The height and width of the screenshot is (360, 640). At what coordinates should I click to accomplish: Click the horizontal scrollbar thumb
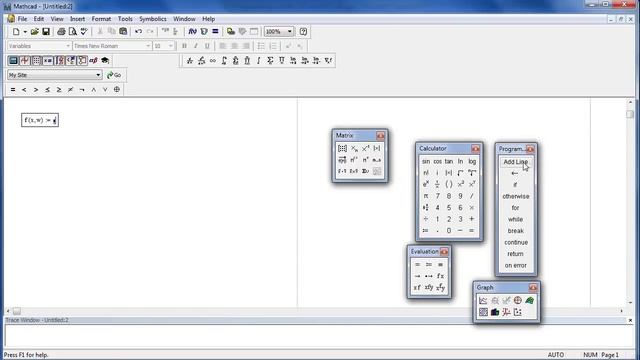pyautogui.click(x=17, y=311)
